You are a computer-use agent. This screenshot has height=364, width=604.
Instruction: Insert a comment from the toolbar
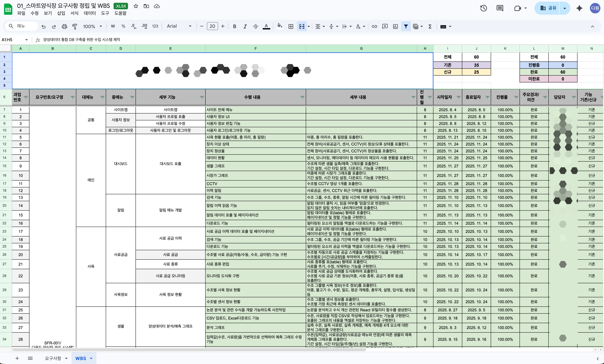pyautogui.click(x=385, y=26)
